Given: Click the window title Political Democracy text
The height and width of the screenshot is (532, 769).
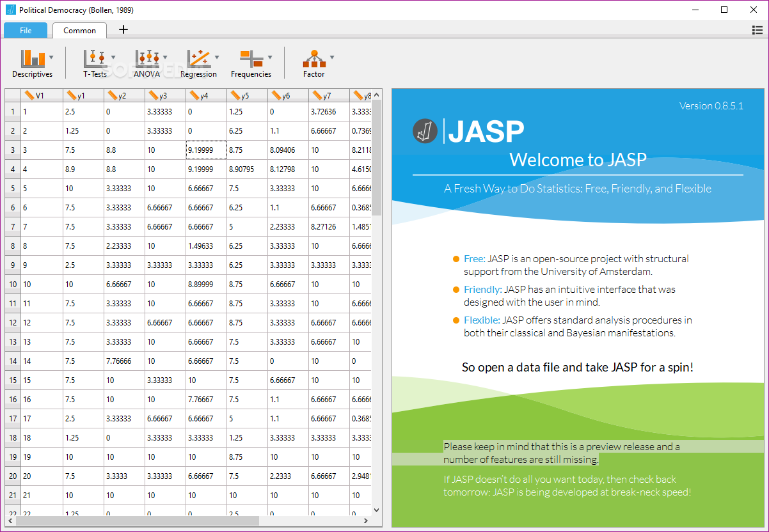Looking at the screenshot, I should [x=76, y=10].
